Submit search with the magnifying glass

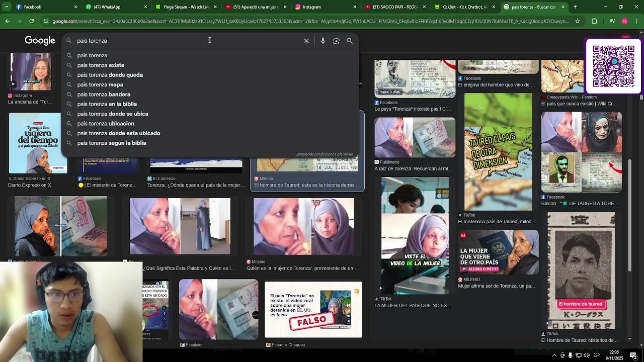350,41
